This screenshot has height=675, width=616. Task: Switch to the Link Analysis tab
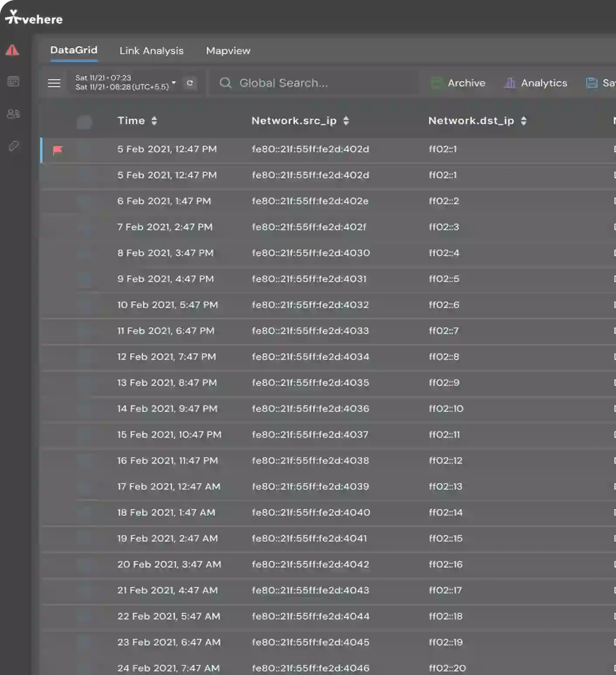pos(151,51)
